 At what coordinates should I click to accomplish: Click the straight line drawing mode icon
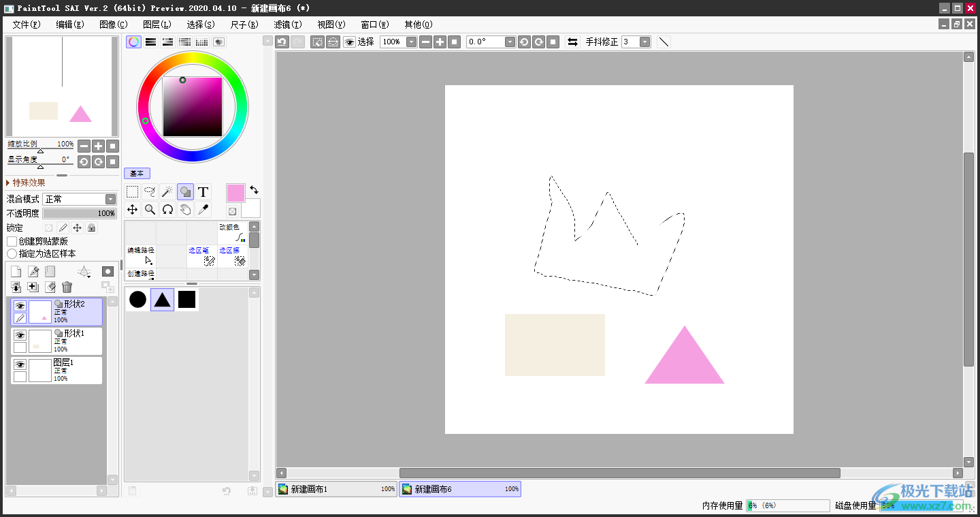click(664, 42)
